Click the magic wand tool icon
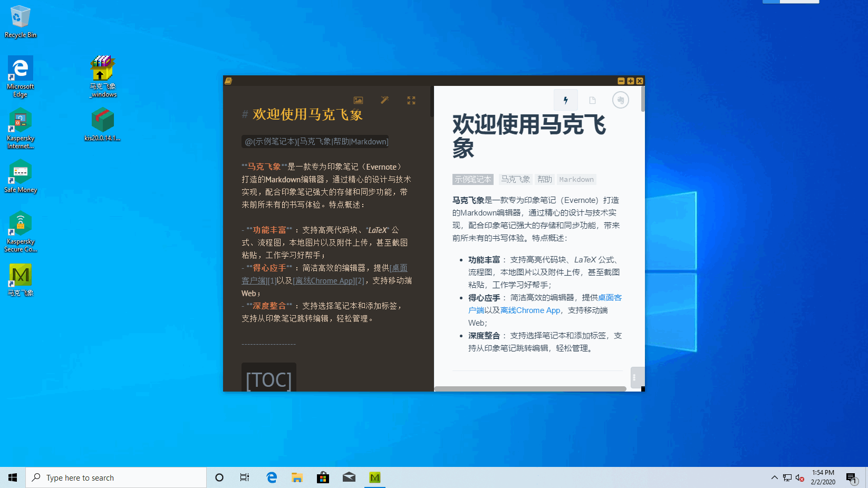868x488 pixels. (384, 100)
